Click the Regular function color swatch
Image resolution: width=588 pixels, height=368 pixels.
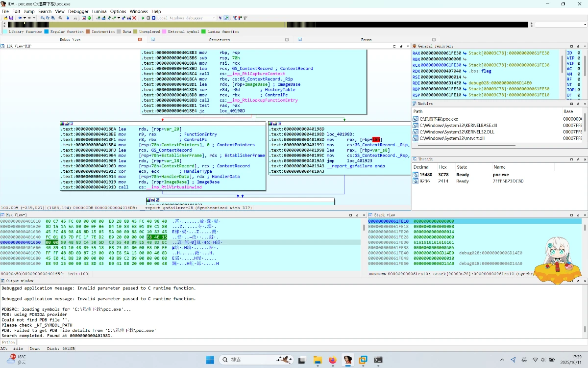click(47, 31)
